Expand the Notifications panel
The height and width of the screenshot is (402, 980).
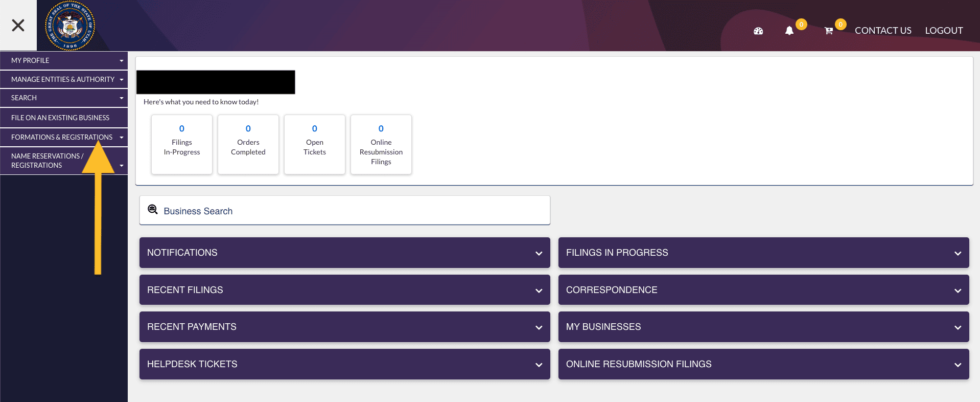pyautogui.click(x=344, y=253)
